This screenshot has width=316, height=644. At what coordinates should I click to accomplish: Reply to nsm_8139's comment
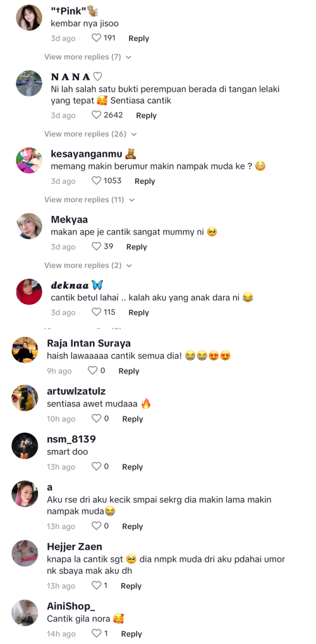point(132,467)
